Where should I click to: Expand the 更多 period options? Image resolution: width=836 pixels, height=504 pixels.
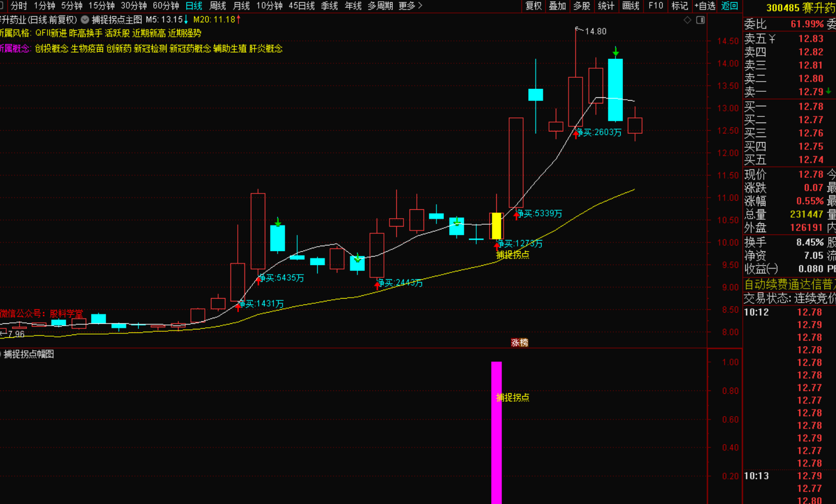410,6
